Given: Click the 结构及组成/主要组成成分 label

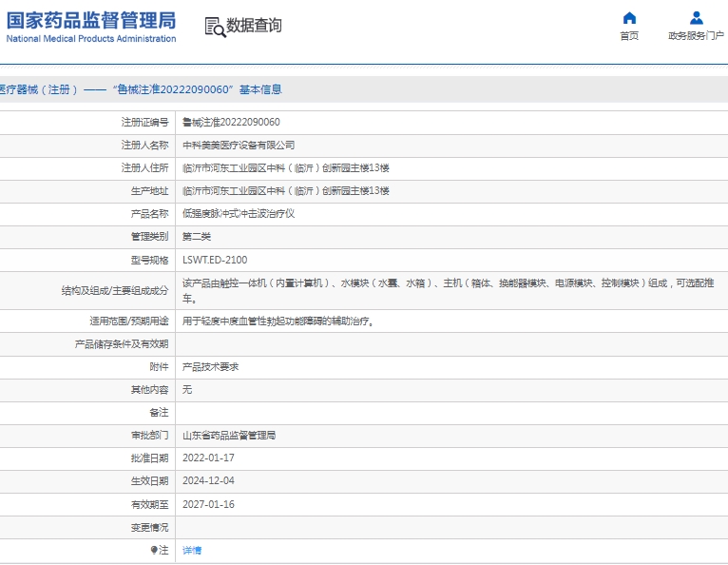Looking at the screenshot, I should pyautogui.click(x=115, y=291).
